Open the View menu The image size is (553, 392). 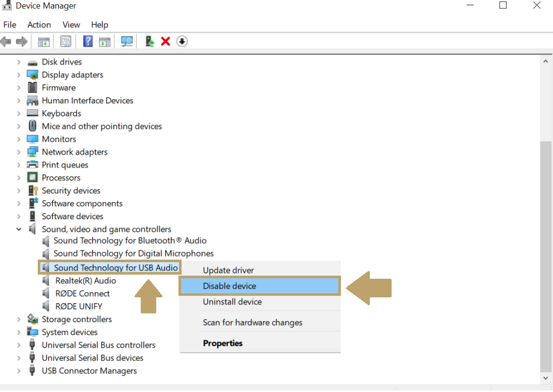(71, 25)
